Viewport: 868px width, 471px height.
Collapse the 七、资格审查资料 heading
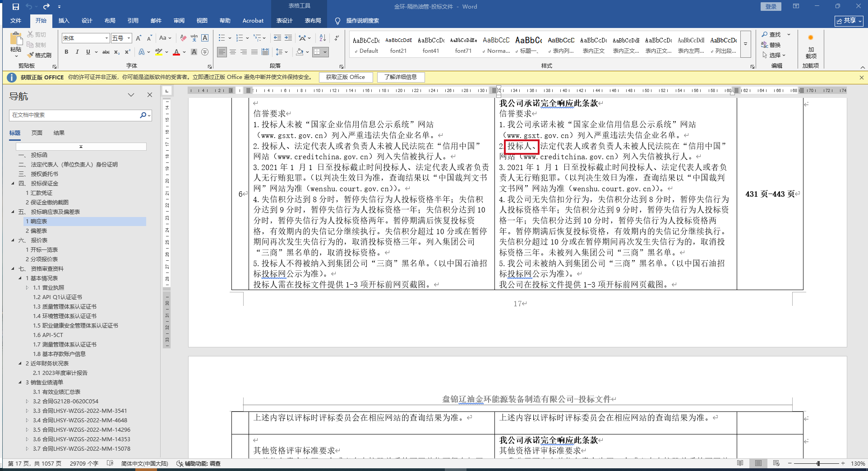pos(13,269)
